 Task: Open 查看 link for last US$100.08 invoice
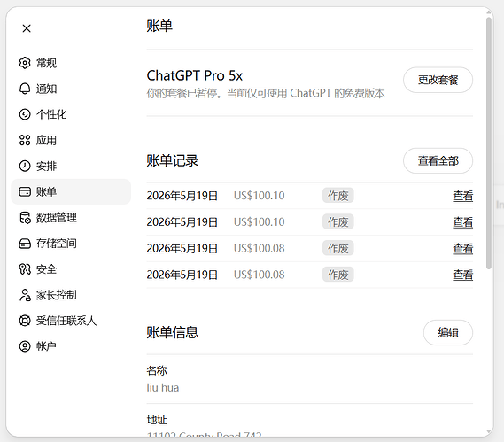pyautogui.click(x=462, y=275)
